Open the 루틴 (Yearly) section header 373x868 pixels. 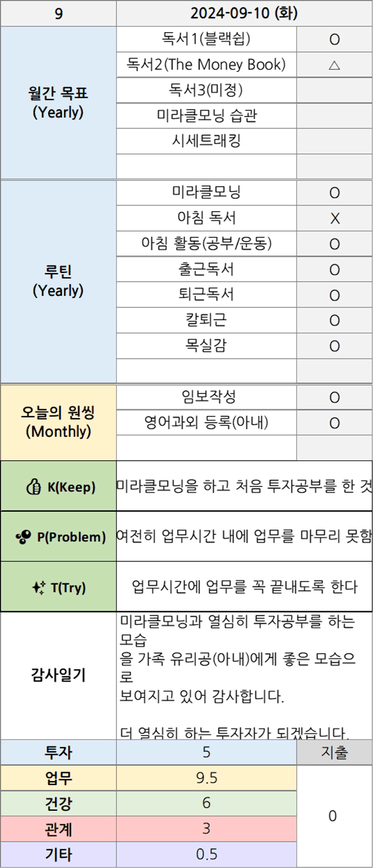tap(58, 282)
